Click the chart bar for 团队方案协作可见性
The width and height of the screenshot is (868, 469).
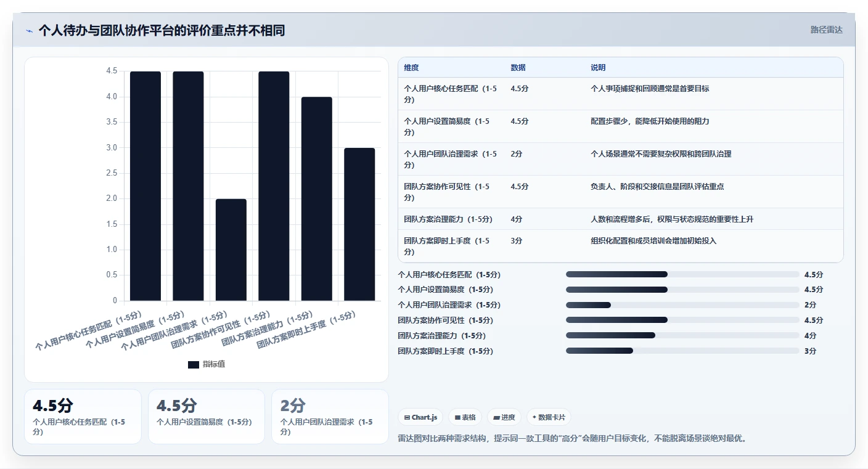pyautogui.click(x=274, y=186)
